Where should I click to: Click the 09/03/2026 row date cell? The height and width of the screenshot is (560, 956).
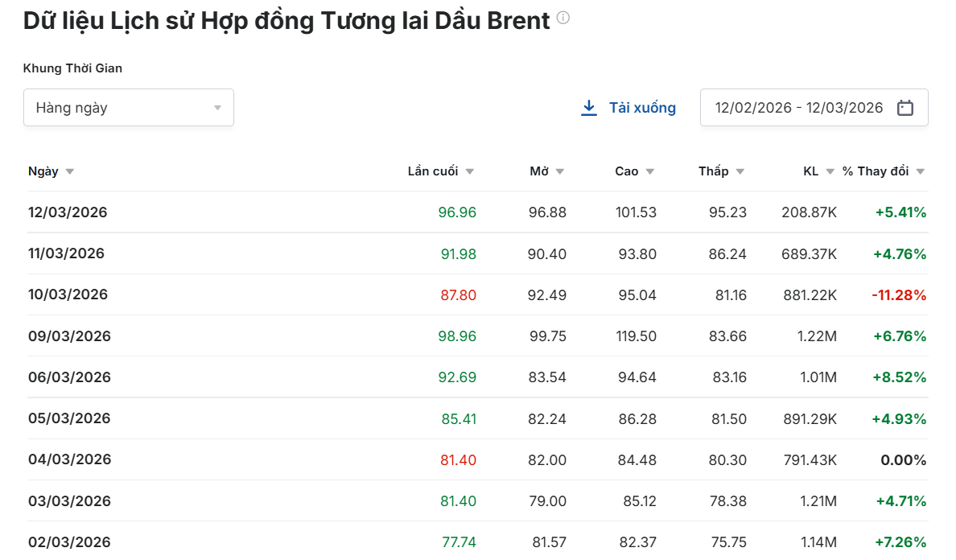(x=69, y=336)
